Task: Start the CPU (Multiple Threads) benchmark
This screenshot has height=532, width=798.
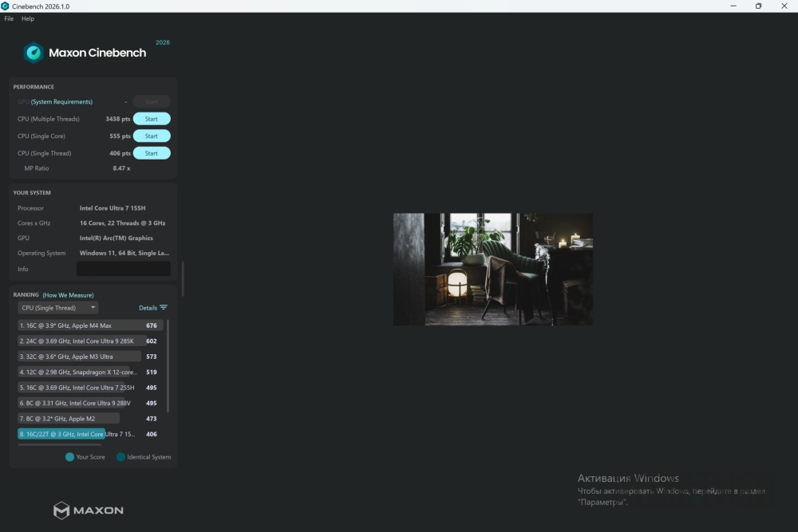Action: [151, 119]
